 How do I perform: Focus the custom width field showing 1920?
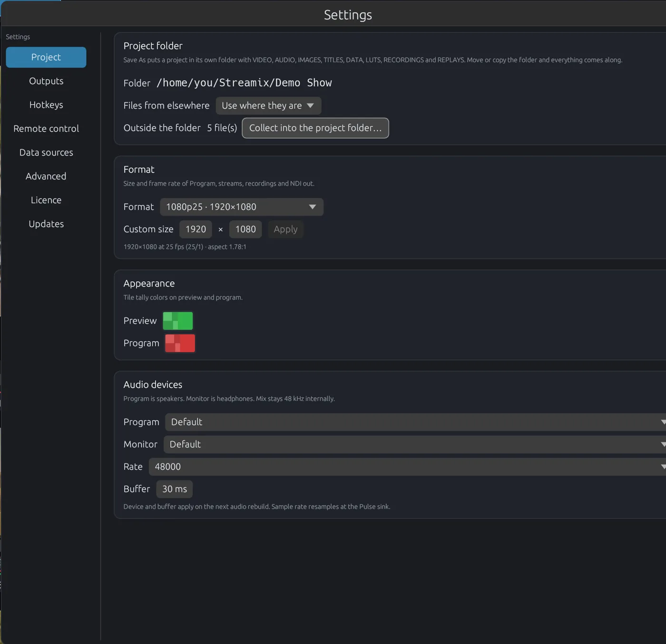[196, 229]
